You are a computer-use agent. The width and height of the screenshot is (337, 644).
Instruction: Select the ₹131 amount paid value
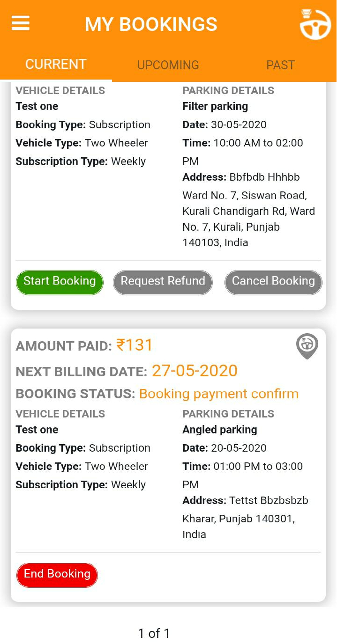(135, 345)
